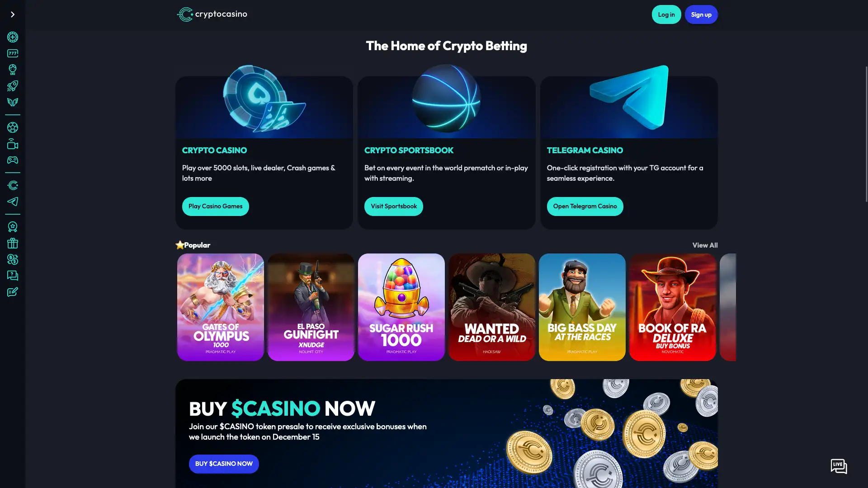The image size is (868, 488).
Task: Open the soccer ball sportsbook sidebar icon
Action: pos(13,127)
